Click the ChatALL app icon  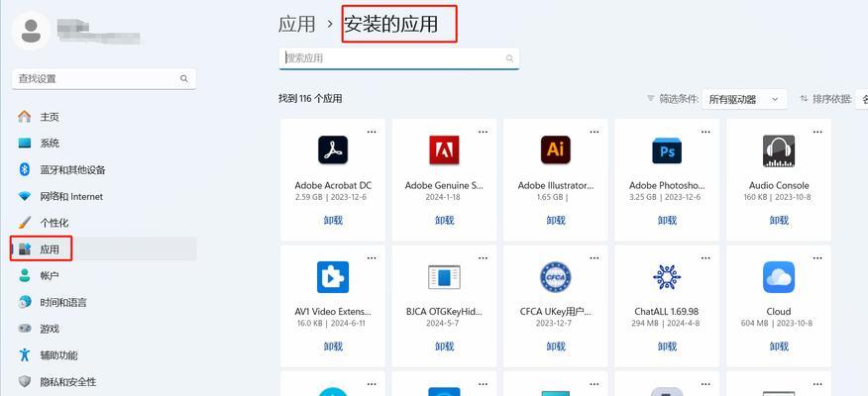click(667, 277)
